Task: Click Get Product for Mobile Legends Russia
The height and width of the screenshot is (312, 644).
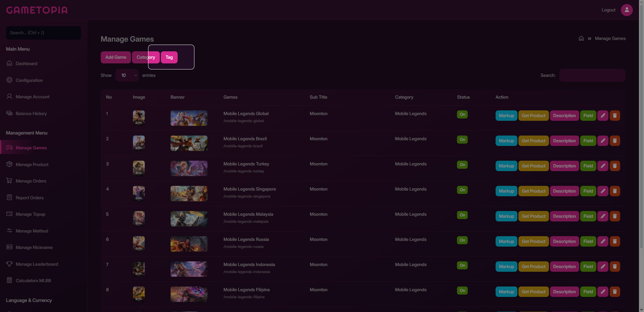Action: (x=534, y=241)
